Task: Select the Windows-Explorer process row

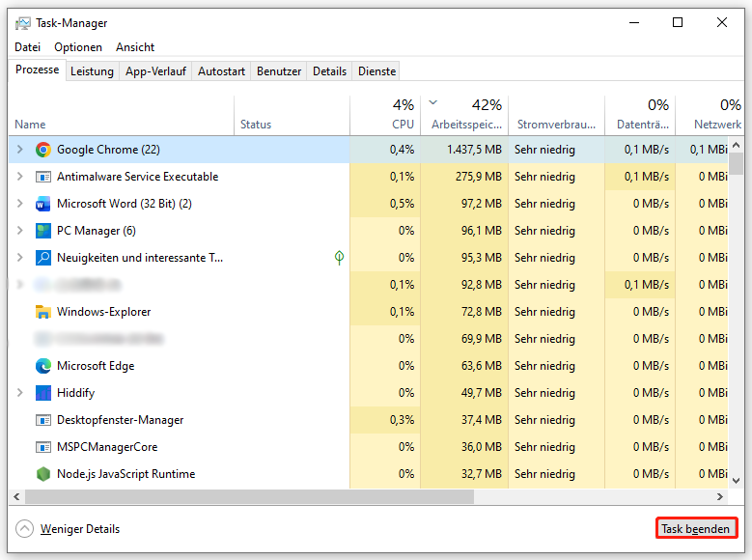Action: tap(369, 312)
